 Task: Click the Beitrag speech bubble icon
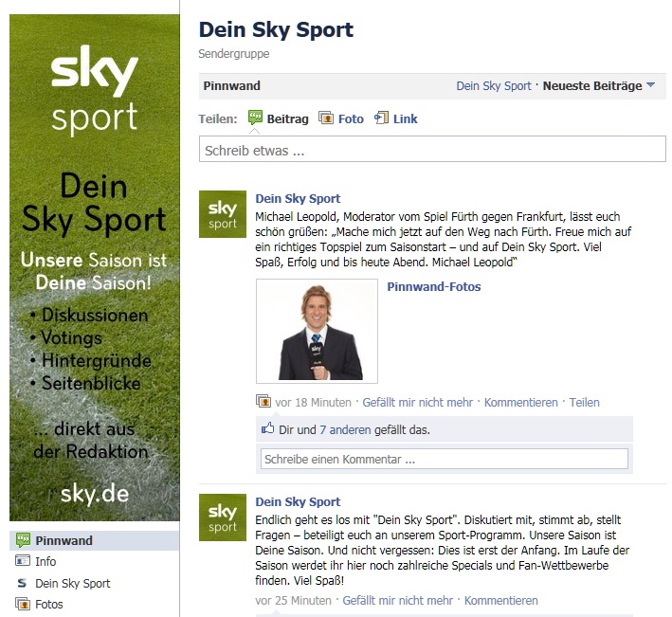pyautogui.click(x=255, y=118)
